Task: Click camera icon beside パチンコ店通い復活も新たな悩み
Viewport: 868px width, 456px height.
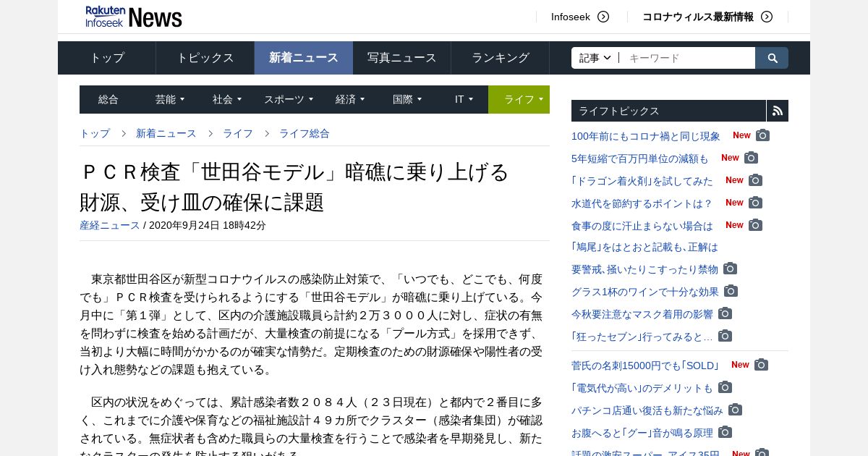Action: point(735,410)
